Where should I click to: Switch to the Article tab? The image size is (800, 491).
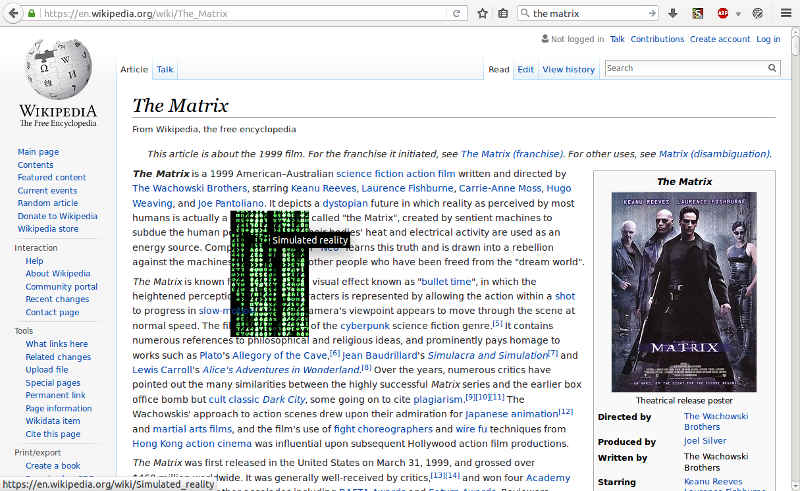point(134,69)
